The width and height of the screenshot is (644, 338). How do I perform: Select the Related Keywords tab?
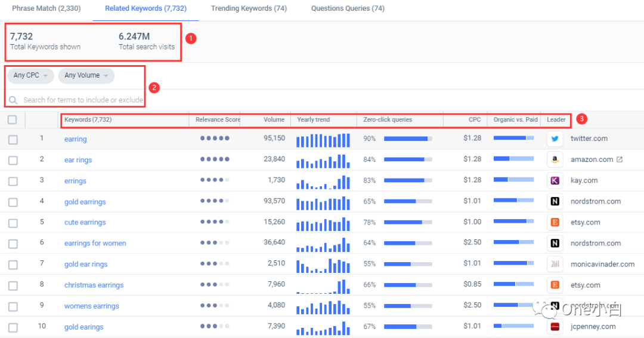[x=146, y=8]
